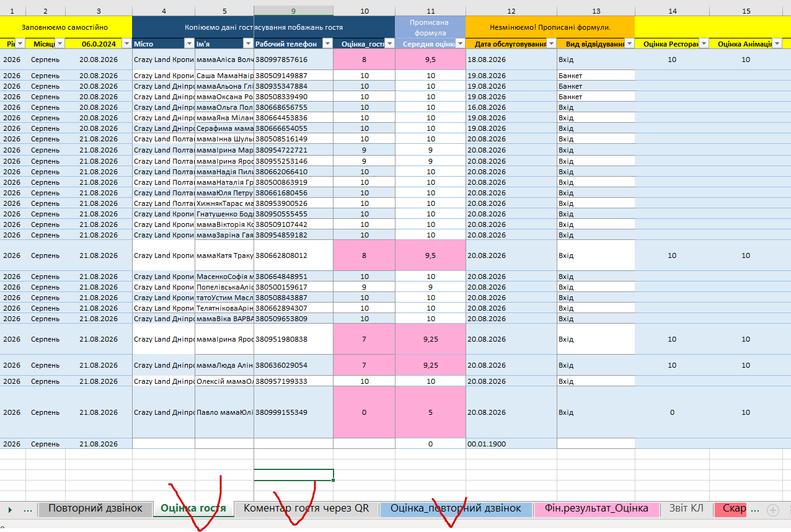Switch to Повторний дзвінок sheet tab
This screenshot has width=791, height=532.
tap(95, 508)
